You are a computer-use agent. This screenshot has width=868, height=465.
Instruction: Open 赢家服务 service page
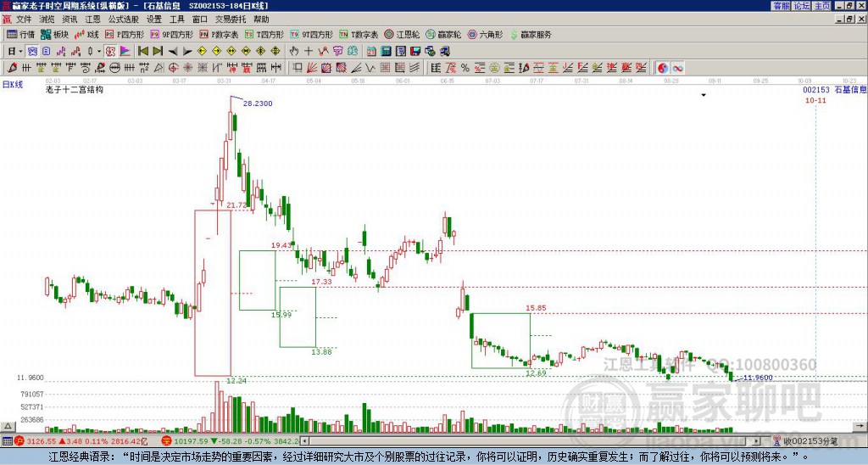pyautogui.click(x=531, y=34)
